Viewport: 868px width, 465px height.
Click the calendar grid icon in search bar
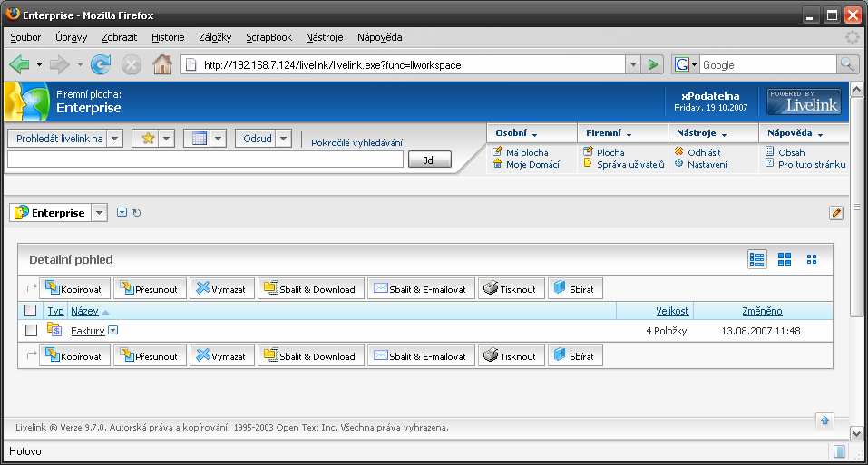click(199, 138)
